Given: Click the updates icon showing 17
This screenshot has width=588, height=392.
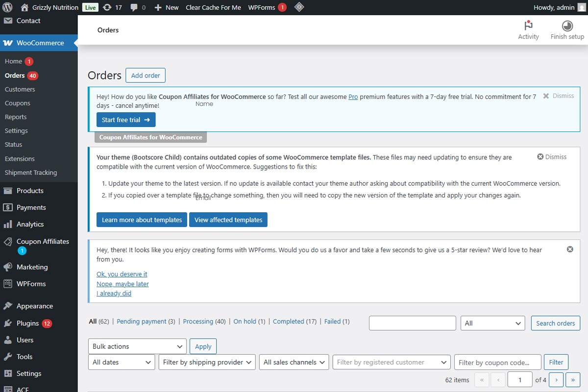Looking at the screenshot, I should (107, 7).
